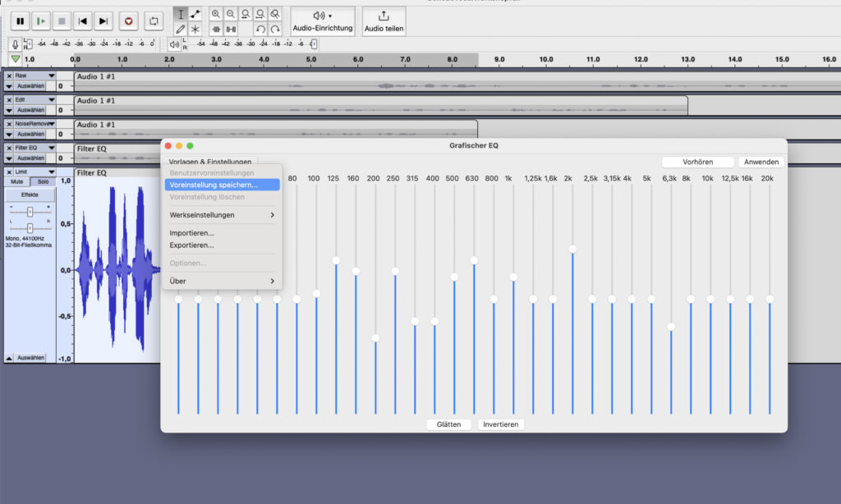Click the Limit track gain slider

click(x=30, y=212)
